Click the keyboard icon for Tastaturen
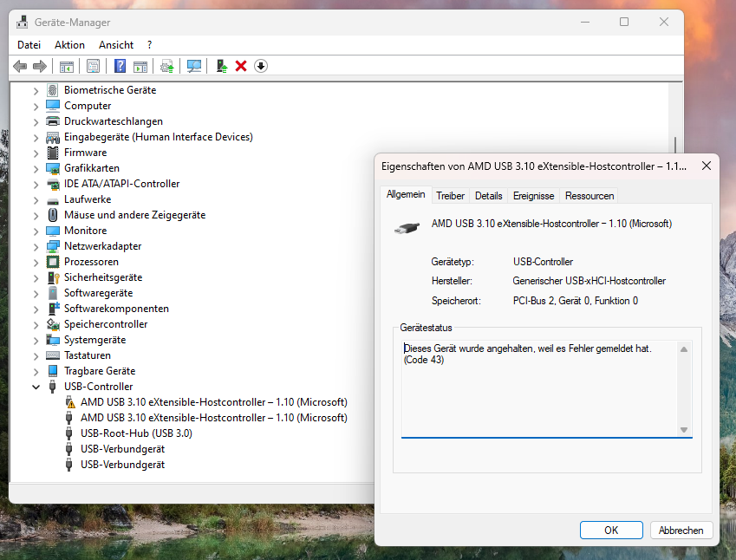Image resolution: width=736 pixels, height=560 pixels. click(x=53, y=355)
